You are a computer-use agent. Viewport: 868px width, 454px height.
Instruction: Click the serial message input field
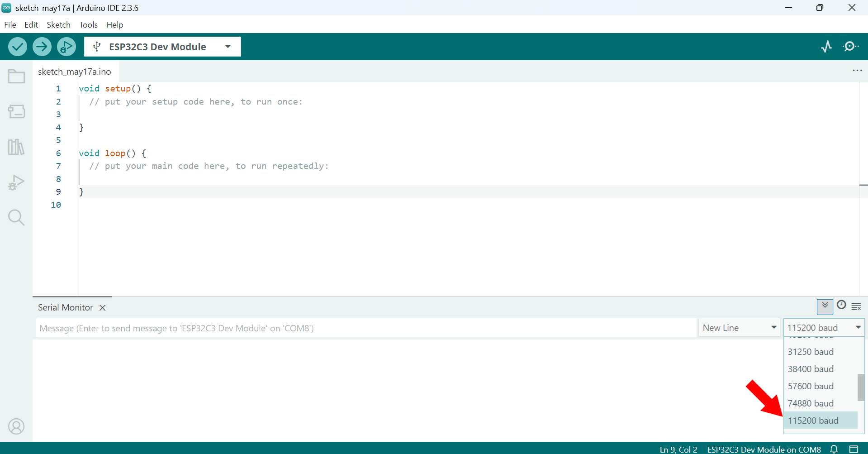pyautogui.click(x=366, y=328)
